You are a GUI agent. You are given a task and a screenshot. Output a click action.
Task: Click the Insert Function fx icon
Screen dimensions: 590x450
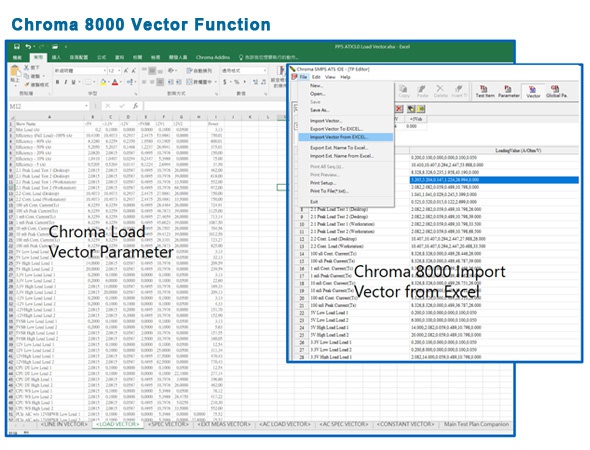point(135,106)
